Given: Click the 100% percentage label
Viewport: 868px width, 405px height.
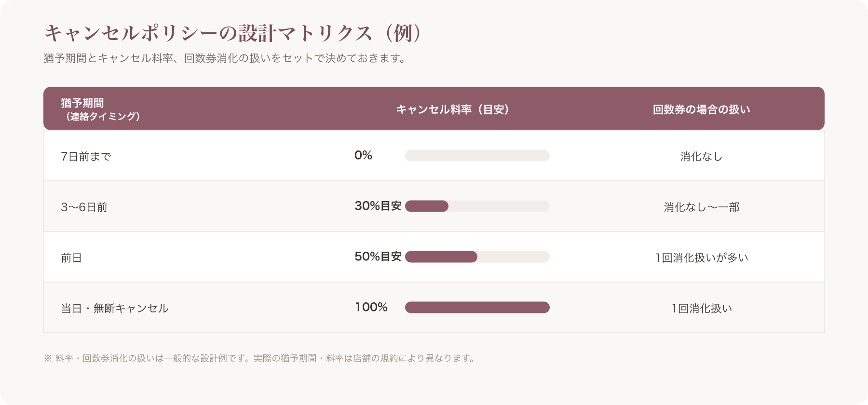Looking at the screenshot, I should tap(371, 307).
